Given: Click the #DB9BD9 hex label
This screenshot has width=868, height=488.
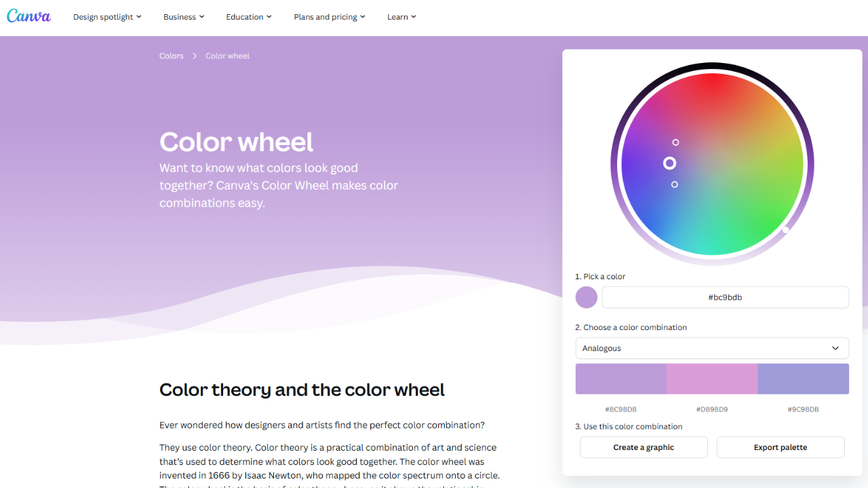Looking at the screenshot, I should tap(712, 409).
